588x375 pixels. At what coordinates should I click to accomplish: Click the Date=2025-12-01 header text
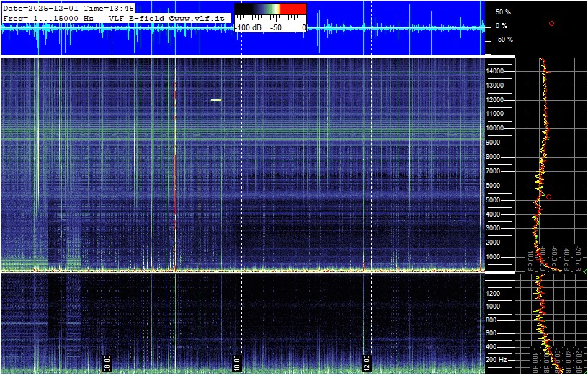point(43,8)
